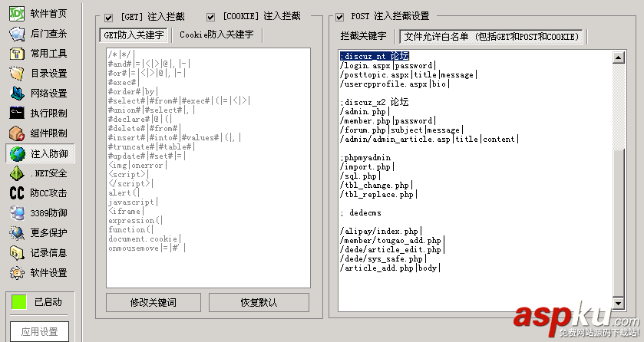Viewport: 644px width, 342px height.
Task: Click whitelist scrollbar up arrow
Action: [619, 58]
